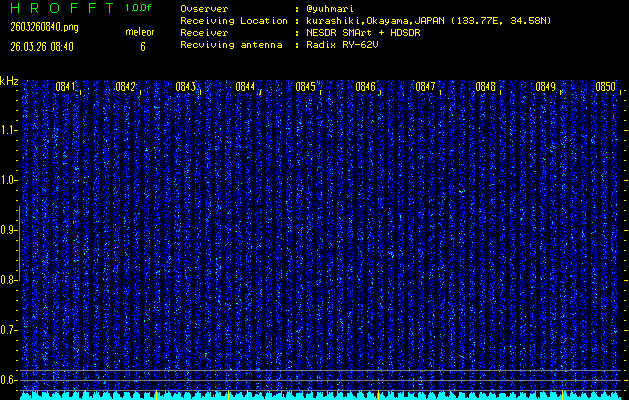Viewport: 629px width, 400px height.
Task: Click the kHz axis unit label
Action: 9,81
